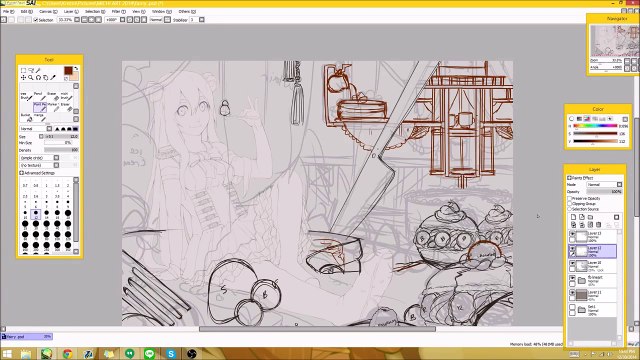Hide Layer 11 using its eye icon
The width and height of the screenshot is (640, 360).
(x=572, y=293)
